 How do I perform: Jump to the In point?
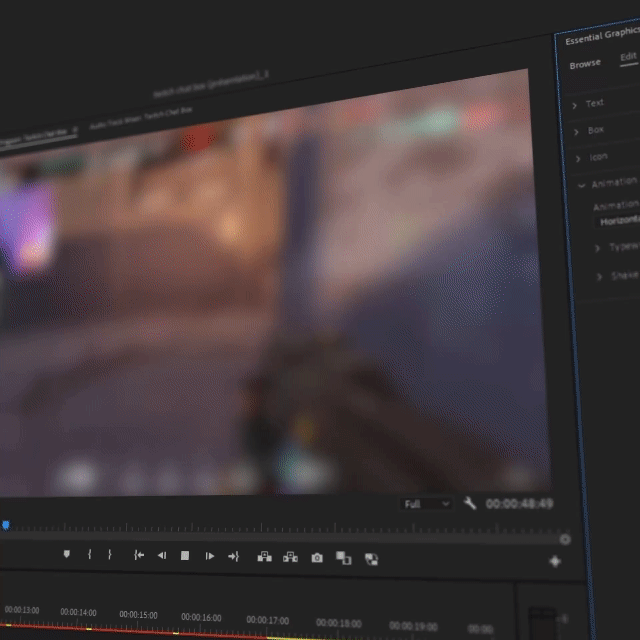tap(139, 555)
